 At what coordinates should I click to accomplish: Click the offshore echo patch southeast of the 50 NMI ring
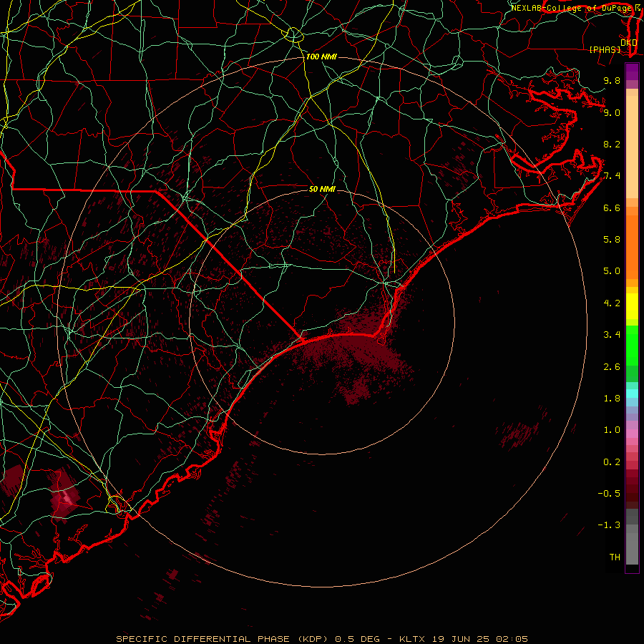519,434
